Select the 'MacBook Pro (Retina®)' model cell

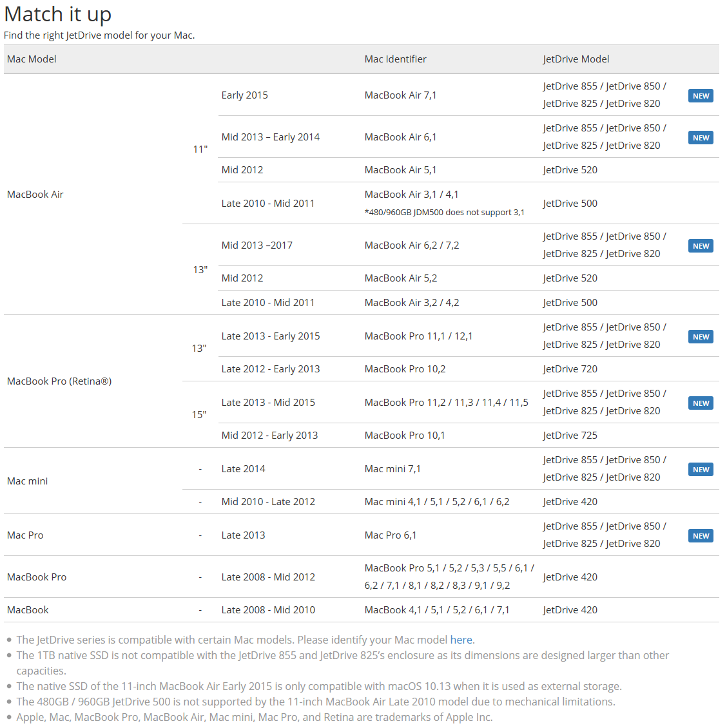tap(59, 381)
